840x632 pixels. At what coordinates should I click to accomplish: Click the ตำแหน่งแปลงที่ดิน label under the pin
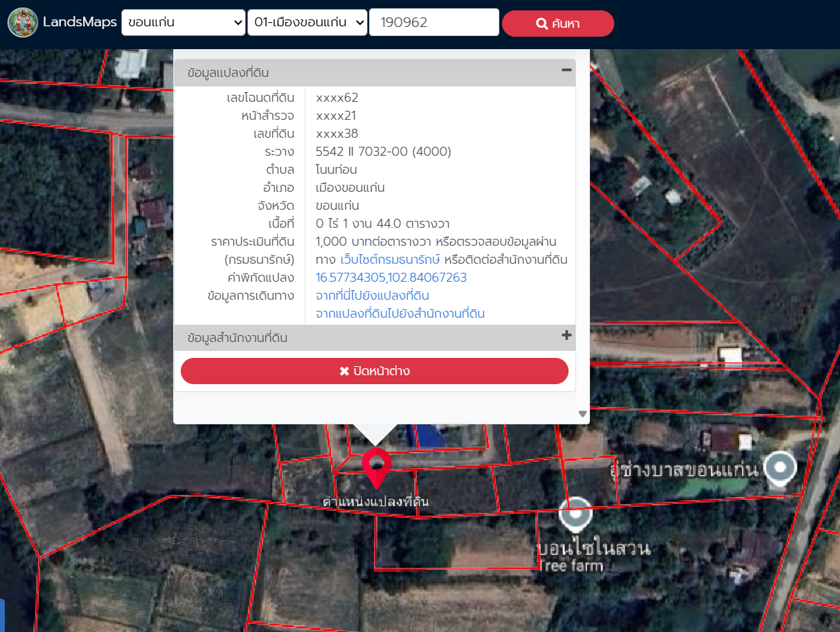coord(375,501)
